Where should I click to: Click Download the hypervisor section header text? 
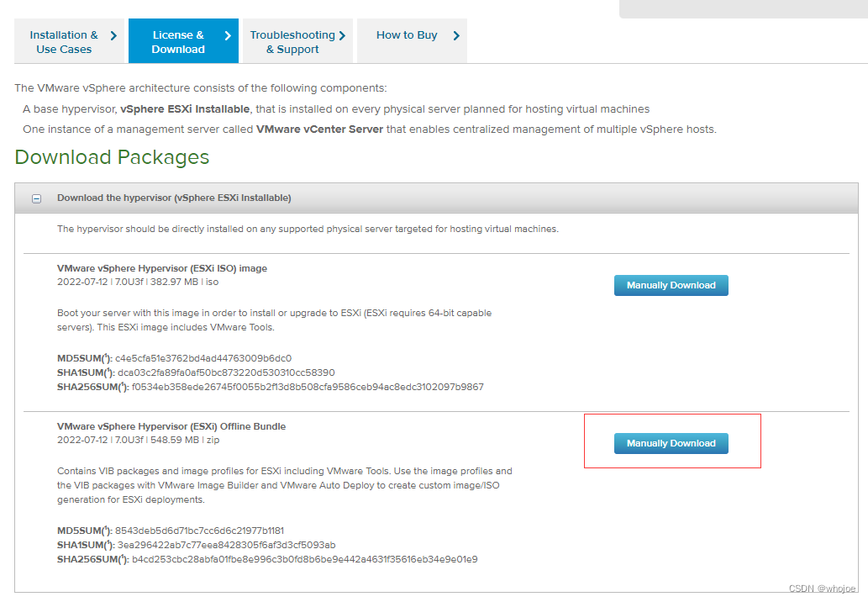pyautogui.click(x=174, y=198)
